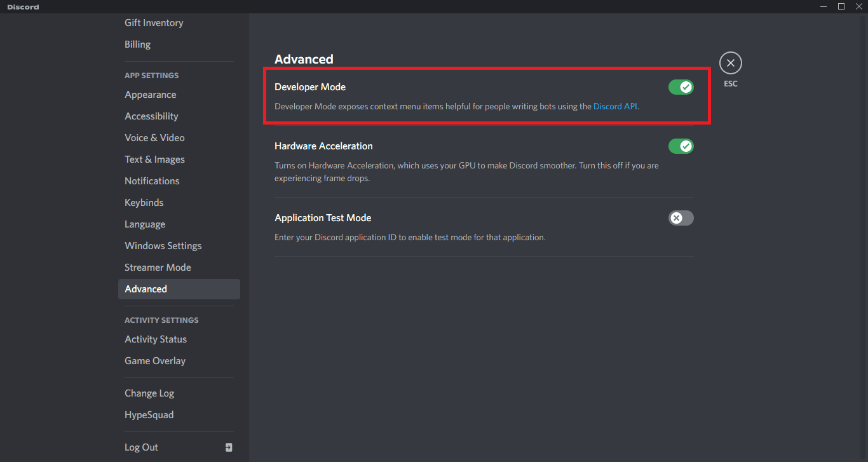Toggle off Developer Mode switch

681,87
